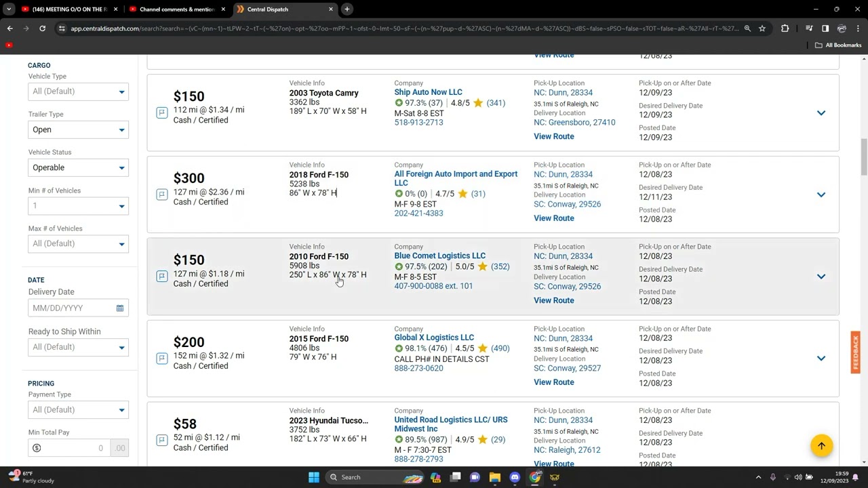The image size is (868, 488).
Task: Call phone number 202-421-4383
Action: click(418, 213)
